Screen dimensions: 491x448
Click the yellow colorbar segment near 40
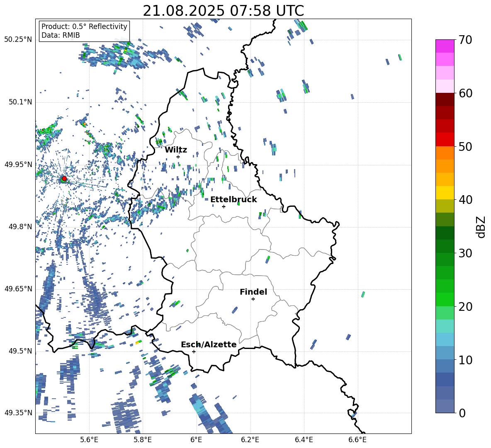(445, 193)
